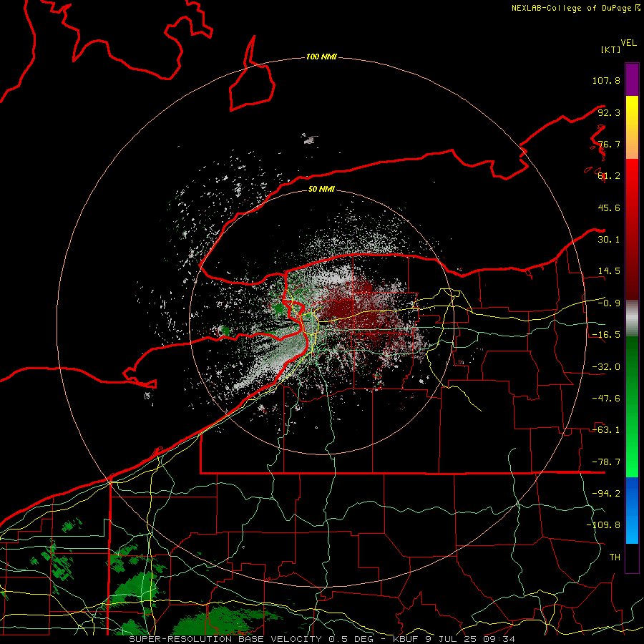
Task: Click the 107.8 velocity scale value
Action: click(x=606, y=80)
